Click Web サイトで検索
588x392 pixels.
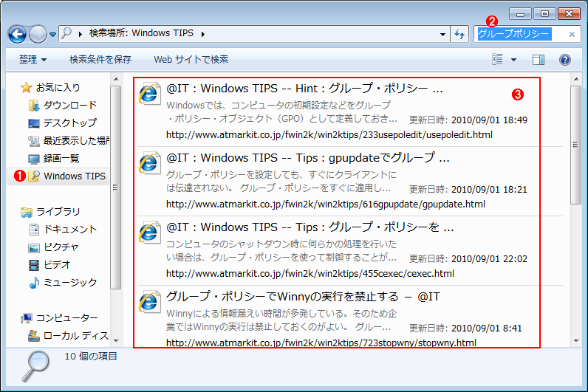pos(191,59)
